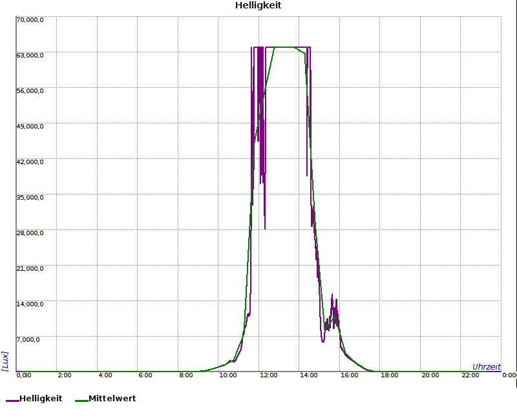Click the 22:00 time axis label
This screenshot has height=420, width=517.
471,375
